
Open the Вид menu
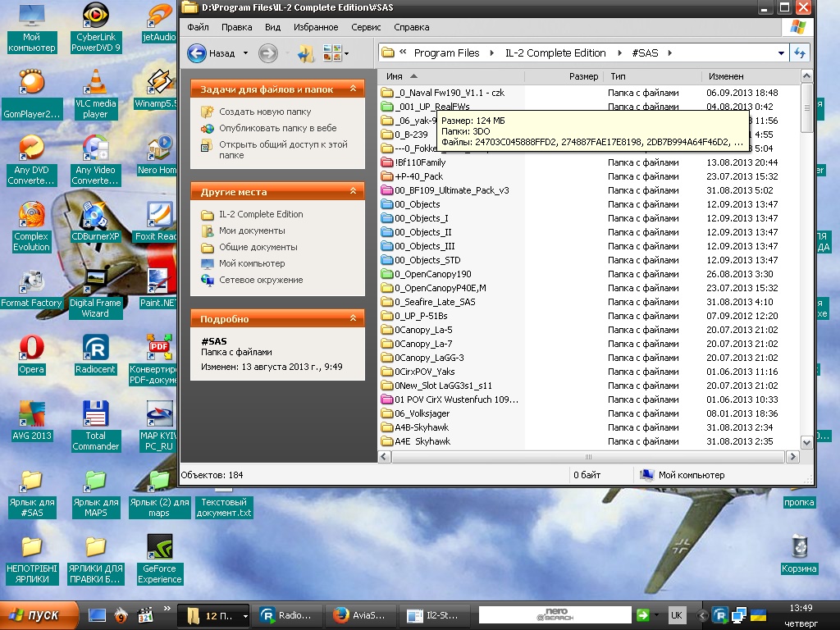[x=272, y=27]
